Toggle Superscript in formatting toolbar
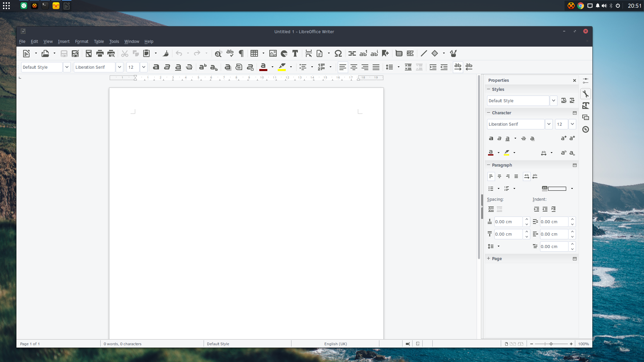This screenshot has height=362, width=644. (203, 67)
